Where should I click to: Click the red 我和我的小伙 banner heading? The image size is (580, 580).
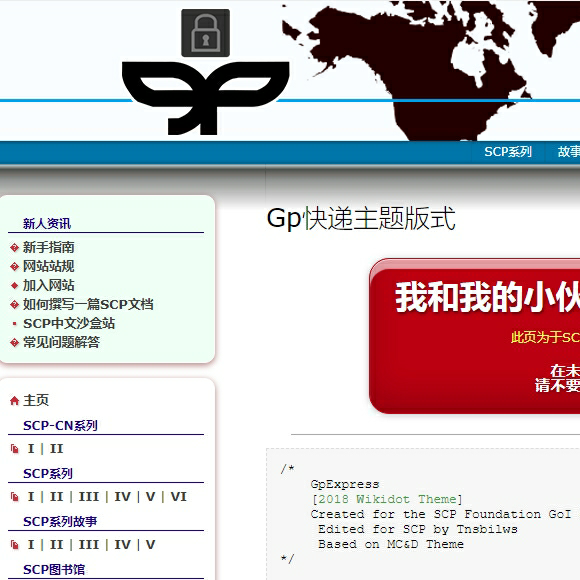487,297
